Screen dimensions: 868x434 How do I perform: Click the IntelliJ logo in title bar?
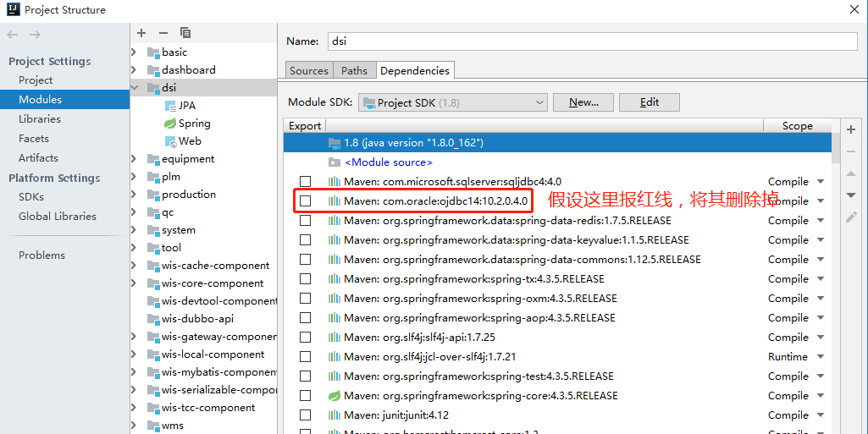coord(14,9)
